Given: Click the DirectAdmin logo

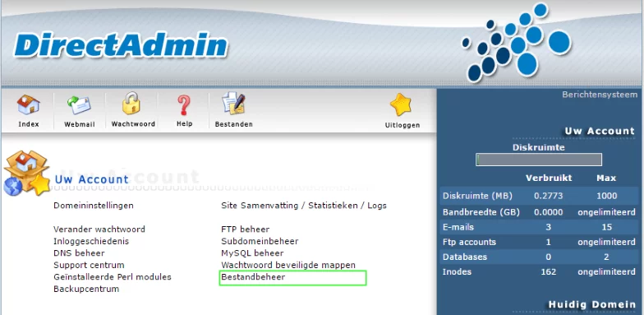Looking at the screenshot, I should click(x=120, y=45).
